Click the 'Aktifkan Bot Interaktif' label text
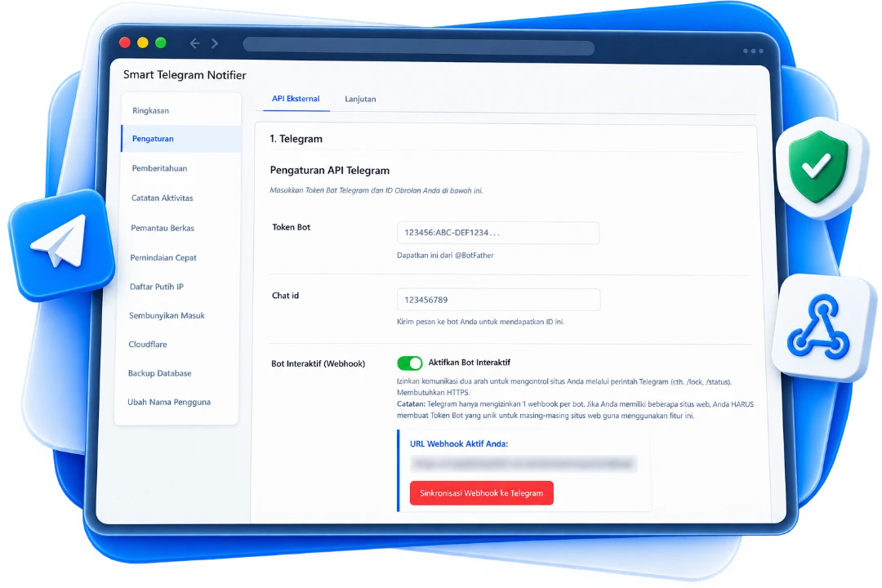 pos(469,363)
